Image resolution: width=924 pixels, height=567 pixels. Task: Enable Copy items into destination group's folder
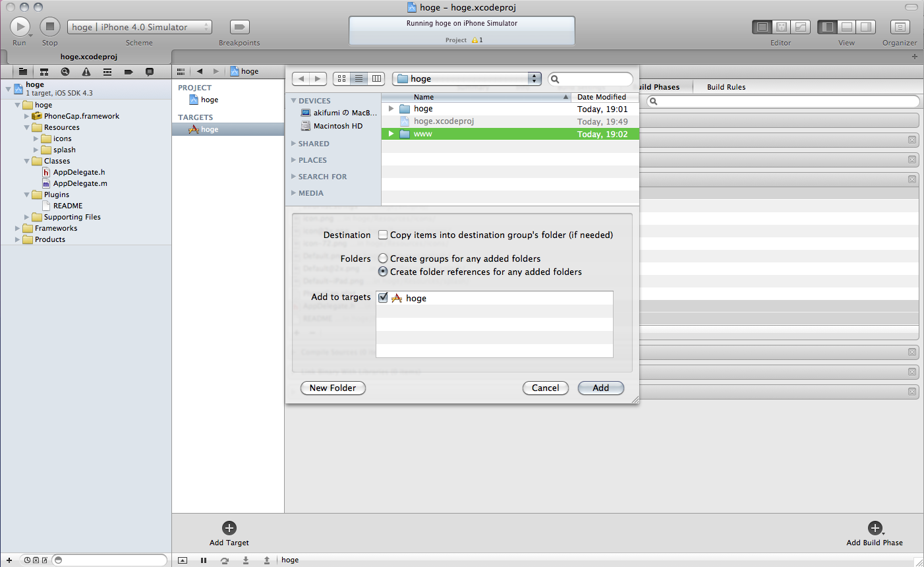coord(383,235)
